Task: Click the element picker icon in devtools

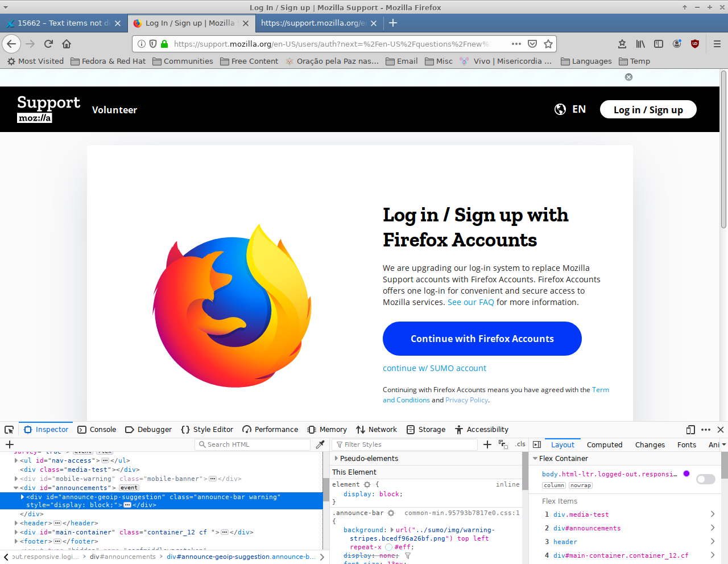Action: [x=9, y=430]
